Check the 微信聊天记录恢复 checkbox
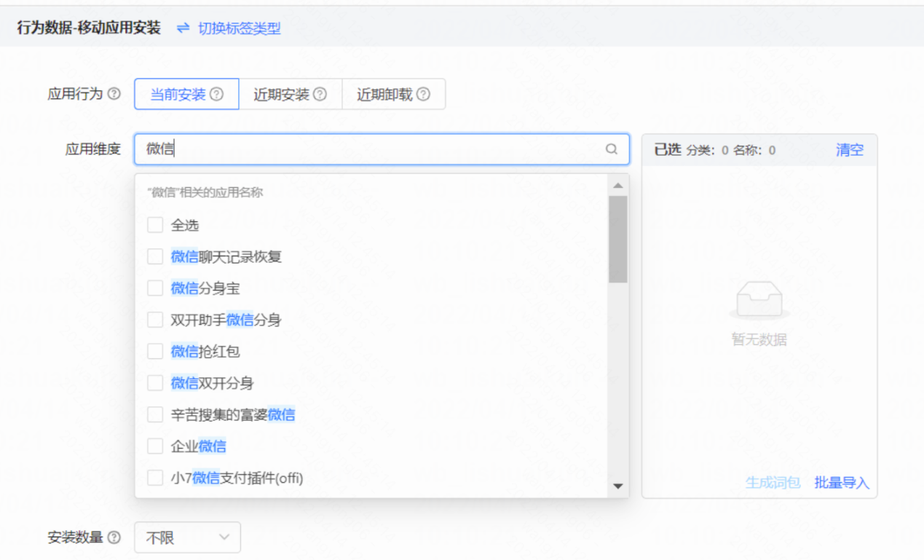This screenshot has height=560, width=924. 154,256
